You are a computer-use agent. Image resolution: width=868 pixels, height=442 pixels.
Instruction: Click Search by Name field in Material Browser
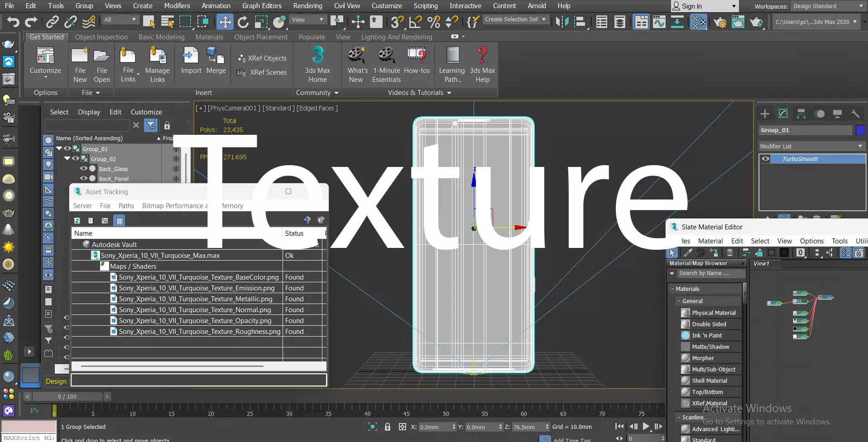(x=710, y=273)
